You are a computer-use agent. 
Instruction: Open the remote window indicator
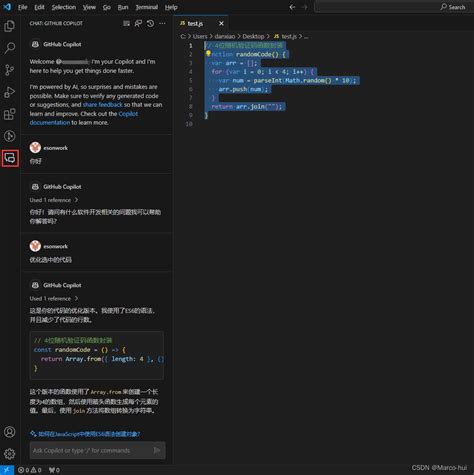pyautogui.click(x=7, y=470)
